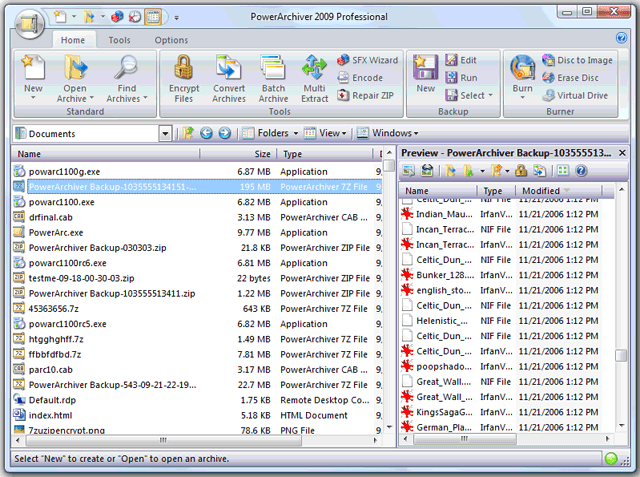The image size is (640, 477).
Task: Click the Batch Archive icon
Action: [273, 67]
